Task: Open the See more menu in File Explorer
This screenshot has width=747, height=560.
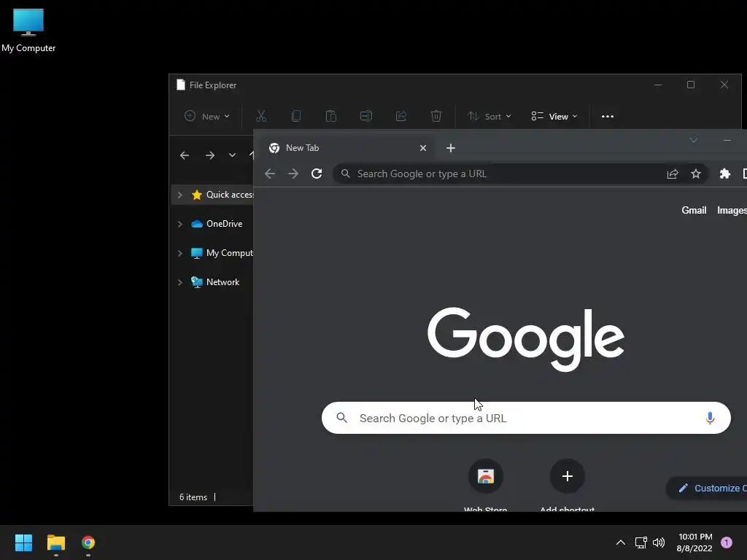Action: tap(608, 116)
